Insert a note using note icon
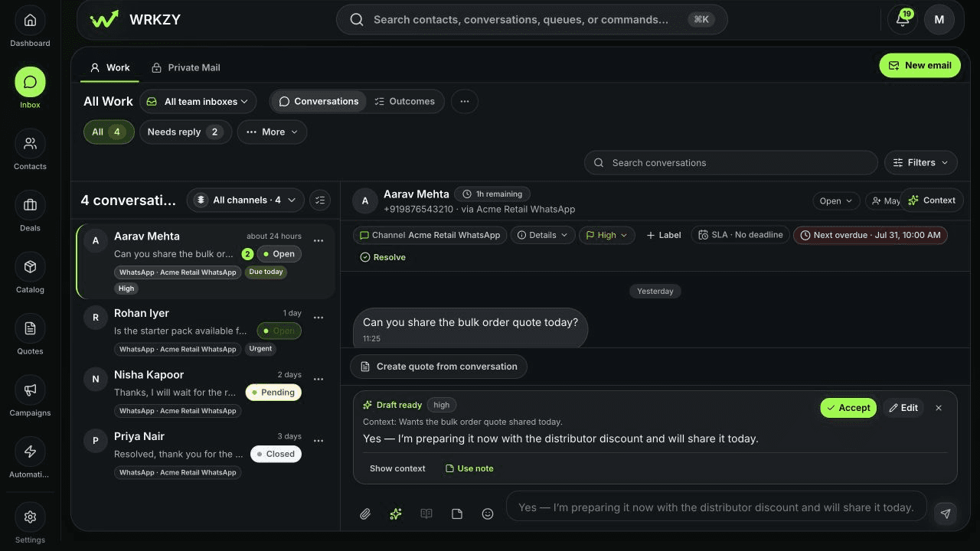The height and width of the screenshot is (551, 980). click(x=457, y=514)
